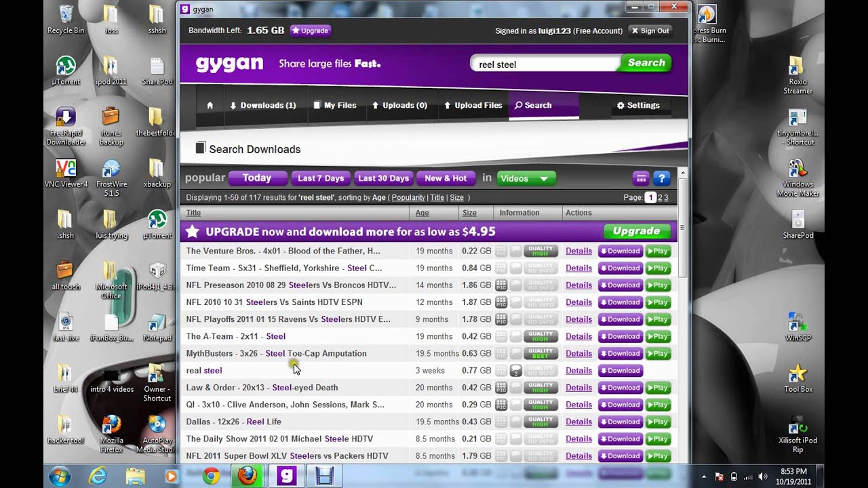The image size is (868, 488).
Task: Open FreeRapid Downloader desktop icon
Action: coord(66,126)
